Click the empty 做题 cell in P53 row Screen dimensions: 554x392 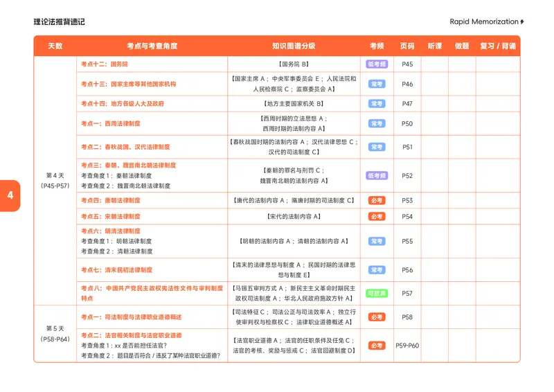462,200
